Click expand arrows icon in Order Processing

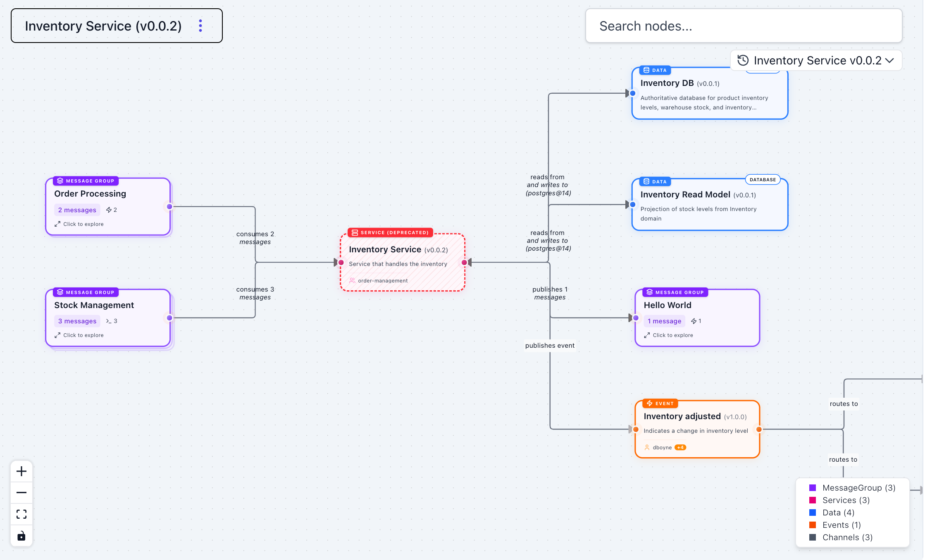[57, 224]
